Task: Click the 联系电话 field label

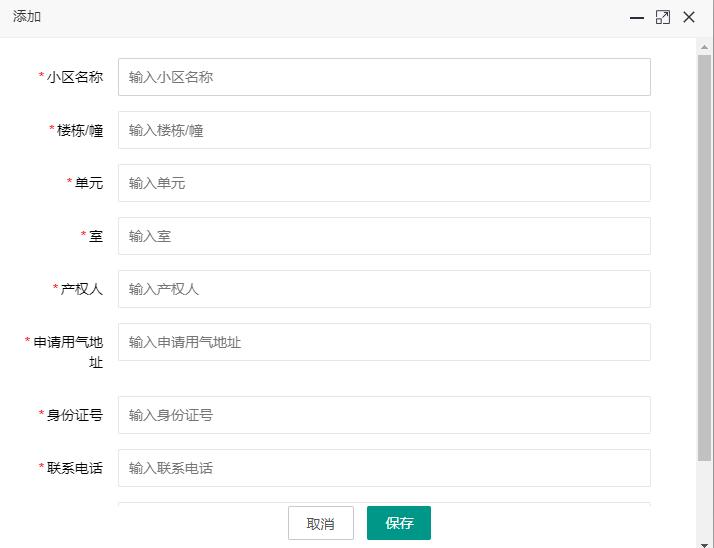Action: pos(74,468)
